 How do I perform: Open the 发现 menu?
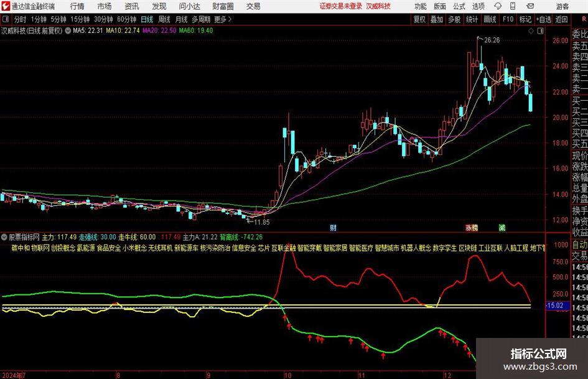[159, 6]
